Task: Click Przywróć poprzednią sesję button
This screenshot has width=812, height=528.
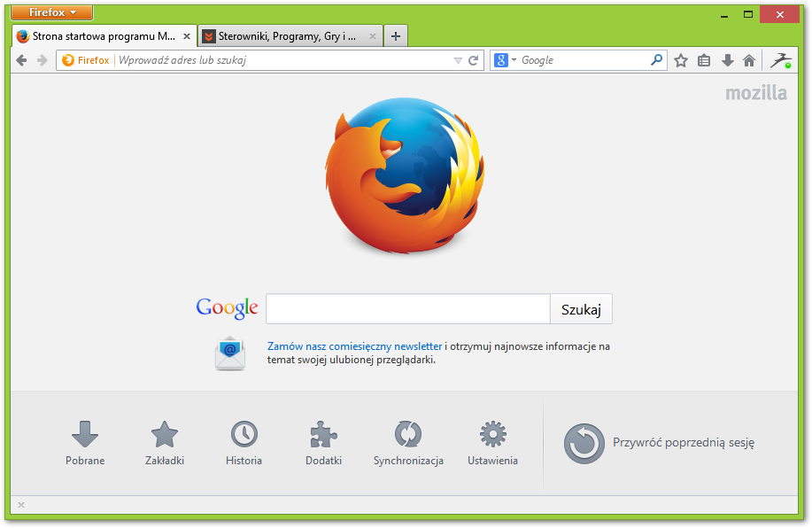Action: point(659,443)
